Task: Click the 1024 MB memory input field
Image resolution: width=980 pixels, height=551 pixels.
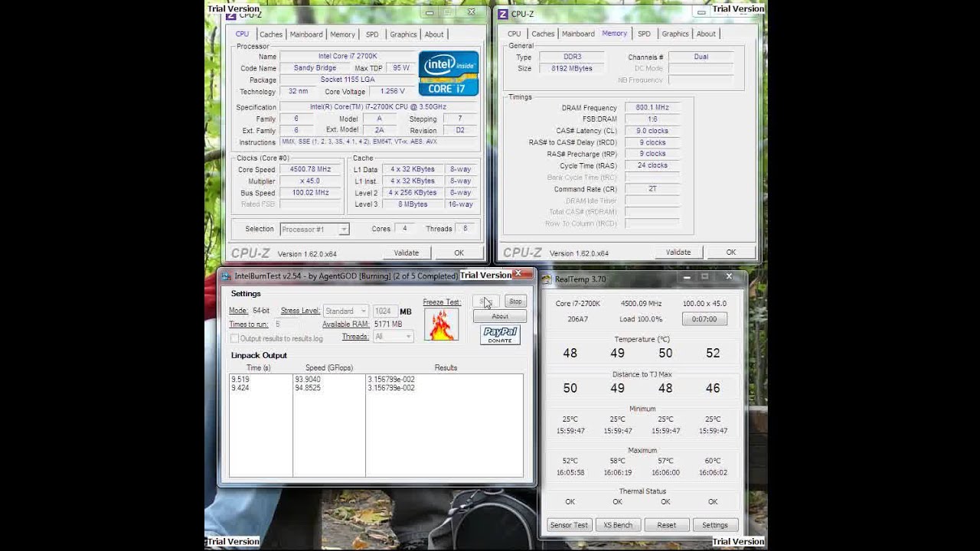Action: (x=384, y=311)
